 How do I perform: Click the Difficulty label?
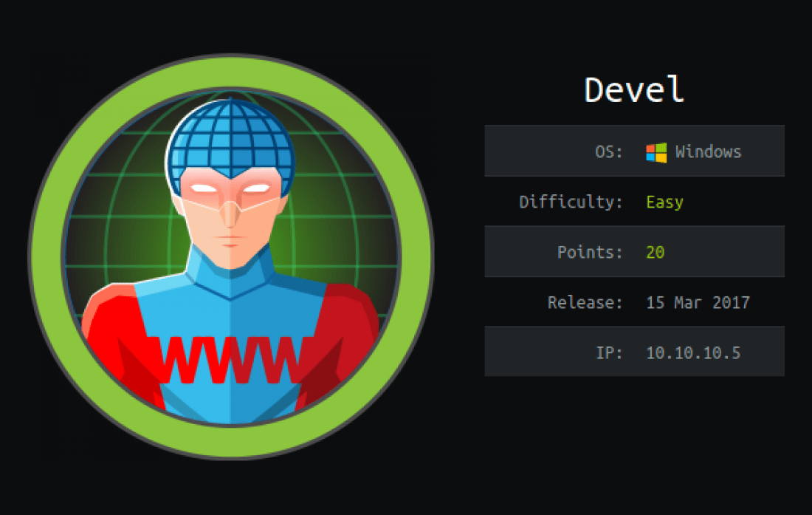pyautogui.click(x=571, y=202)
